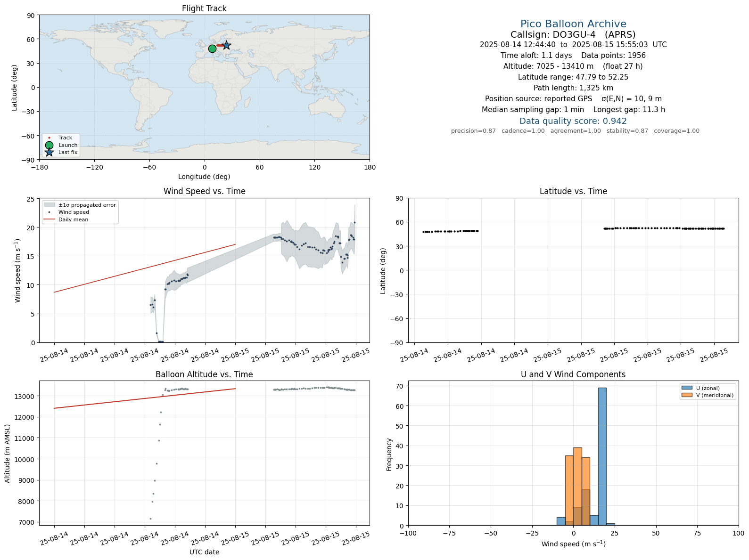The image size is (749, 560).
Task: Click the "Daily mean" legend label
Action: pos(73,219)
